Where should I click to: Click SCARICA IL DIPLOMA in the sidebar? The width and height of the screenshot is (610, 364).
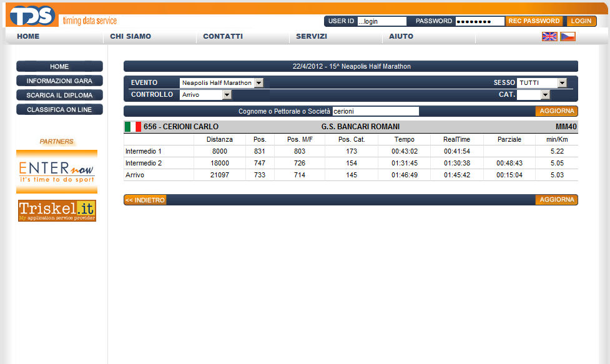[x=59, y=96]
